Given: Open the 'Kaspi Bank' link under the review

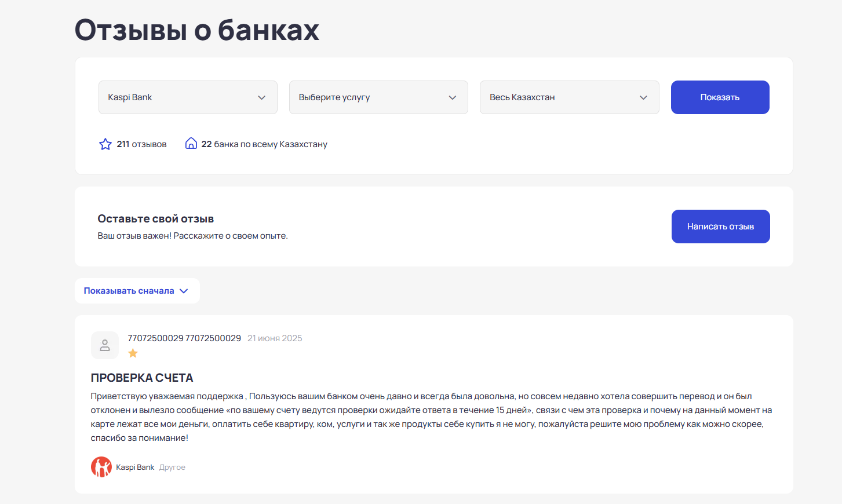Looking at the screenshot, I should click(135, 468).
